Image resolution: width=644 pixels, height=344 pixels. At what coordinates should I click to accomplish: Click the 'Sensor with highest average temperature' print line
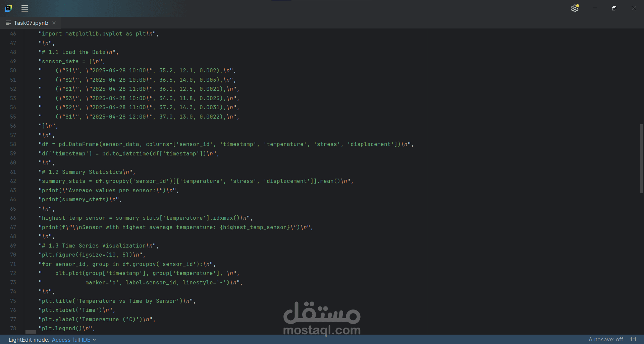(176, 227)
